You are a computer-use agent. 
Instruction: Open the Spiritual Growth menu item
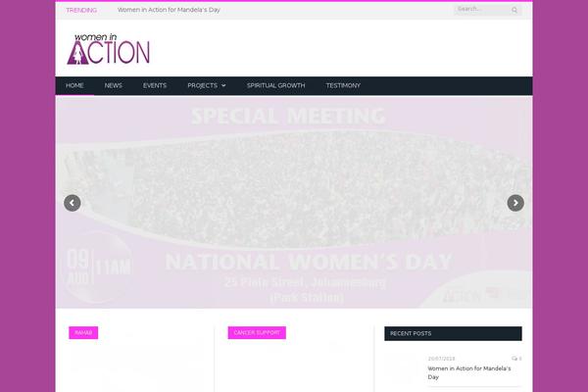point(275,85)
